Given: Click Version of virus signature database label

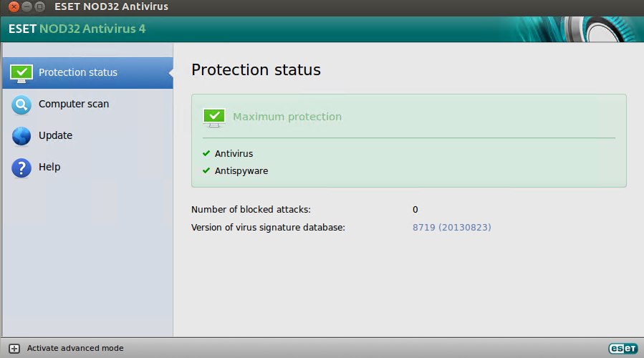Looking at the screenshot, I should pos(268,228).
